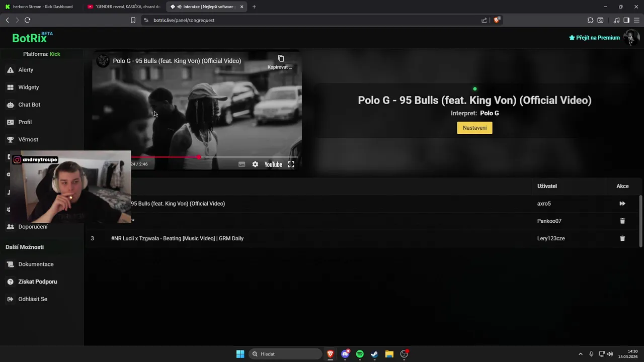The width and height of the screenshot is (644, 362).
Task: Open video on YouTube via logo
Action: (x=273, y=164)
